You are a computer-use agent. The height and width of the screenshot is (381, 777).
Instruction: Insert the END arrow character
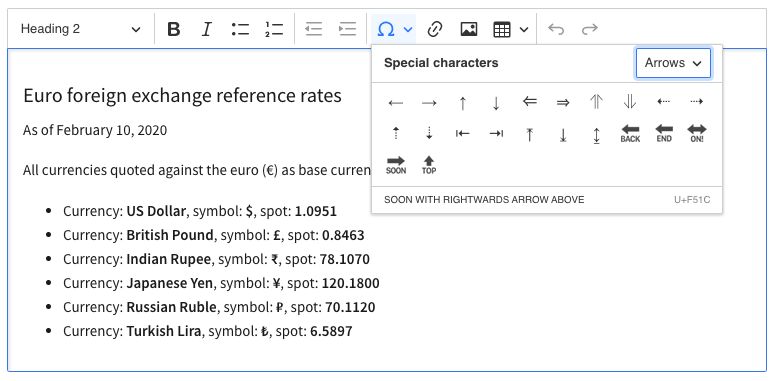click(x=664, y=134)
